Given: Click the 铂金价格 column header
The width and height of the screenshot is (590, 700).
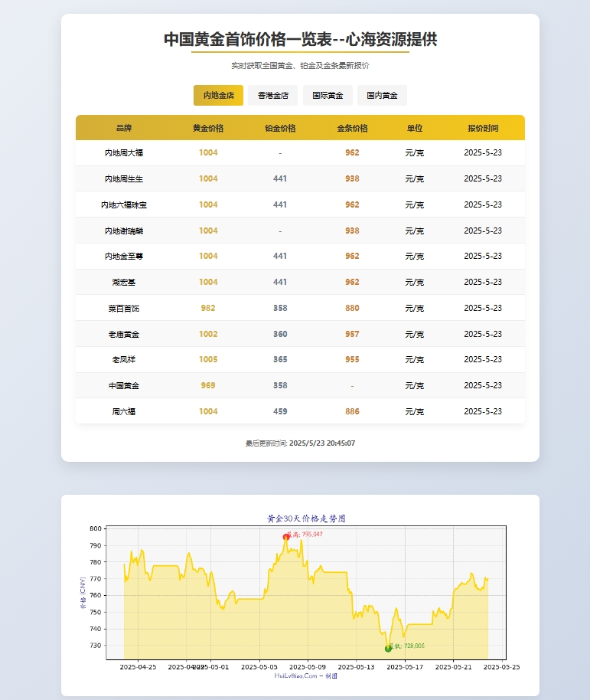Looking at the screenshot, I should tap(280, 128).
